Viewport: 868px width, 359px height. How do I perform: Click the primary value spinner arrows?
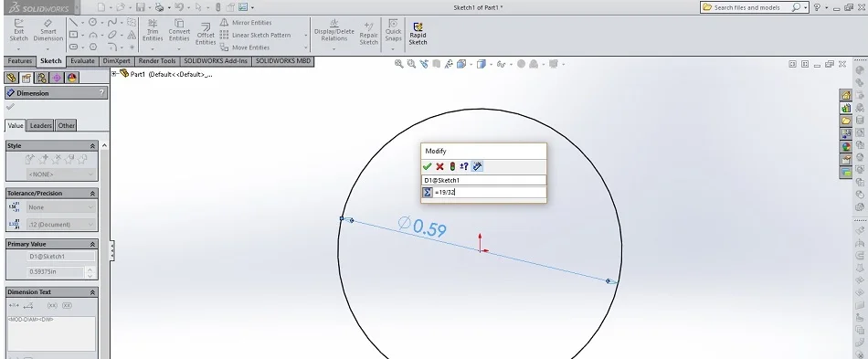click(x=90, y=272)
